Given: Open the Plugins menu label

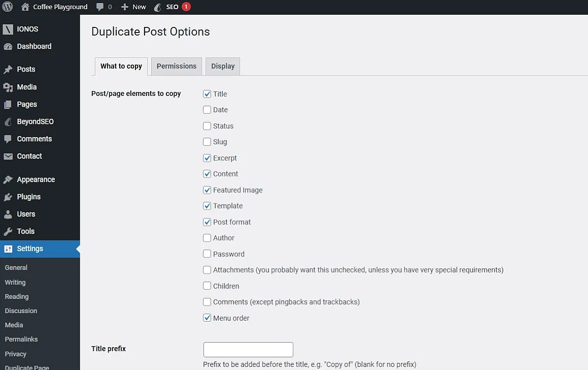Looking at the screenshot, I should (x=29, y=197).
